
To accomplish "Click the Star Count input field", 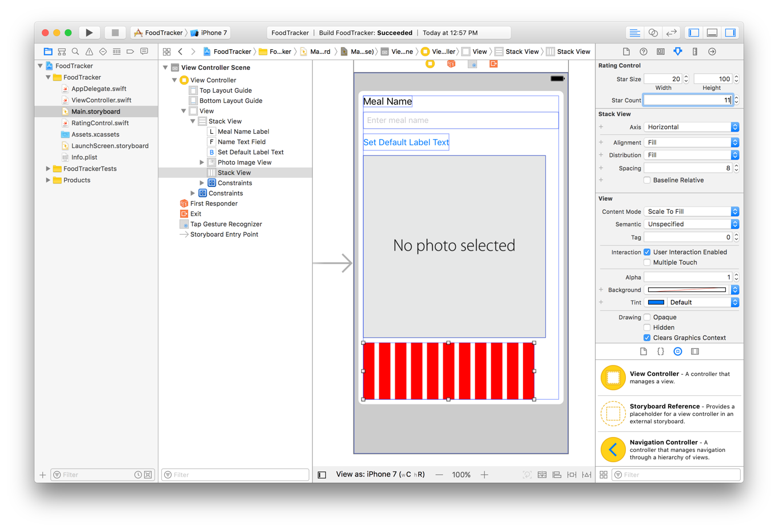I will click(688, 100).
